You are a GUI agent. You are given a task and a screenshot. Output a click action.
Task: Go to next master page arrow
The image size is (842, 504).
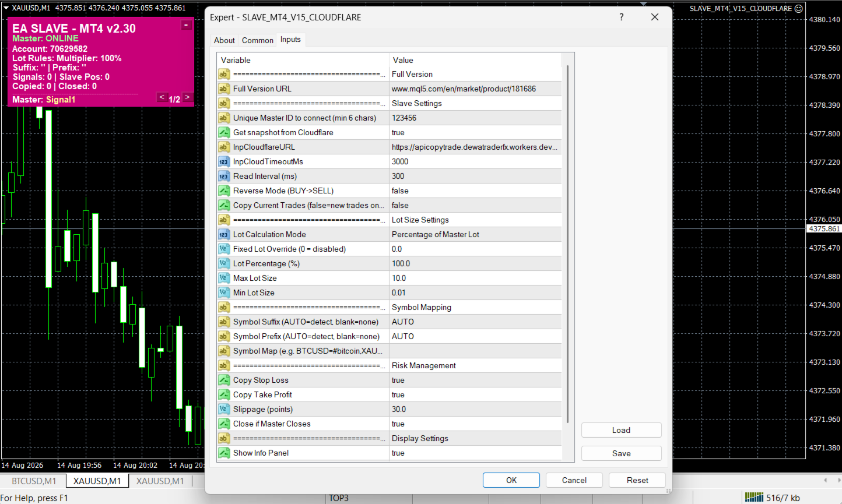187,97
